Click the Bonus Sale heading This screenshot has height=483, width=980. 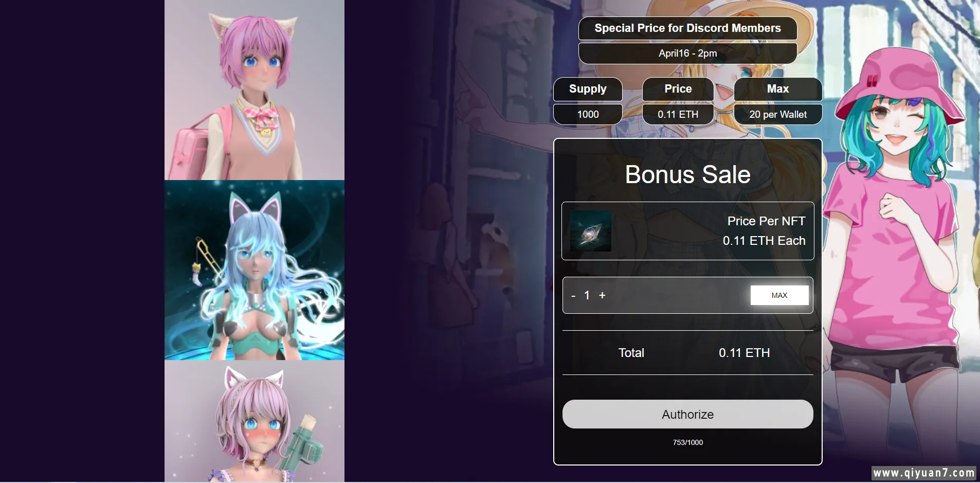coord(687,174)
